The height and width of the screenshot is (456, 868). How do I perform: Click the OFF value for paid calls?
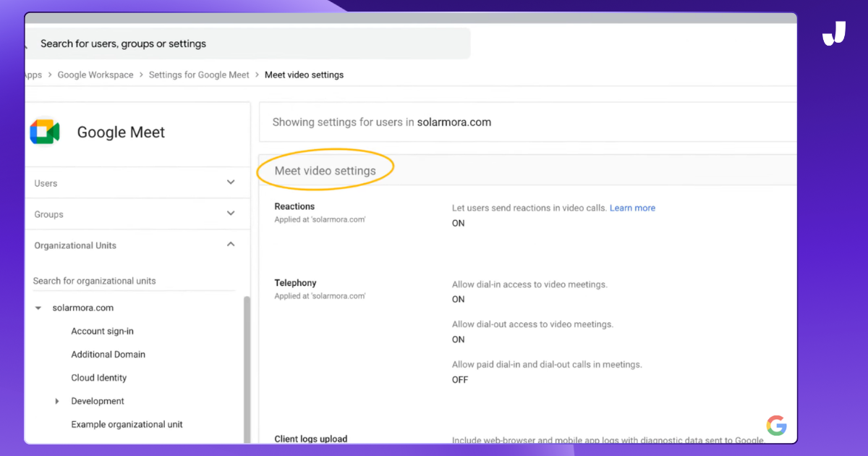click(460, 379)
